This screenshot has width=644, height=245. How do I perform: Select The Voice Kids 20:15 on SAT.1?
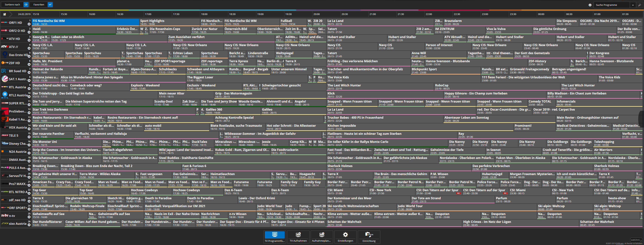tap(404, 79)
